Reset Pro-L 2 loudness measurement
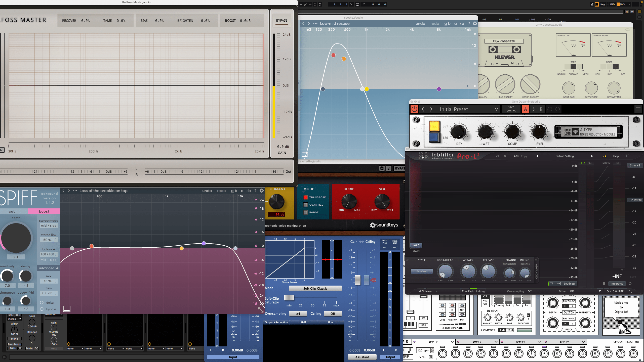 pos(630,284)
